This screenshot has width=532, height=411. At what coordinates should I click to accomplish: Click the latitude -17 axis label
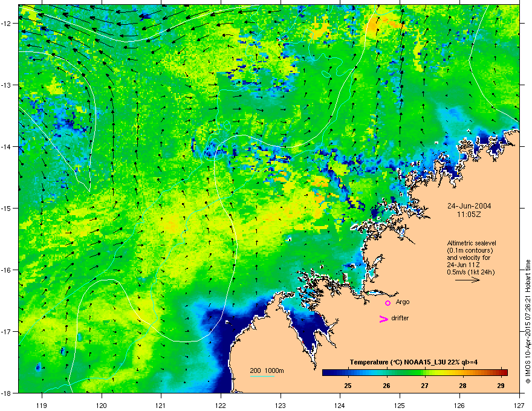[x=7, y=331]
